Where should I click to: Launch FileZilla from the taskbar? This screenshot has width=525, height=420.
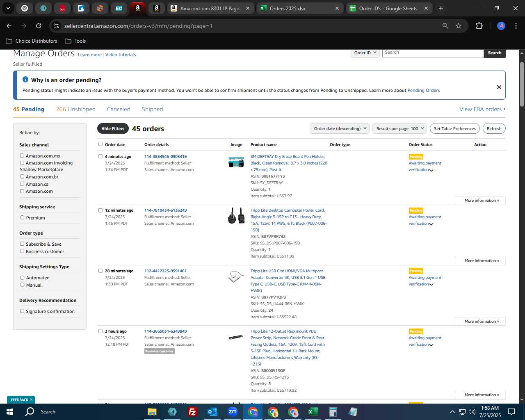click(x=192, y=412)
